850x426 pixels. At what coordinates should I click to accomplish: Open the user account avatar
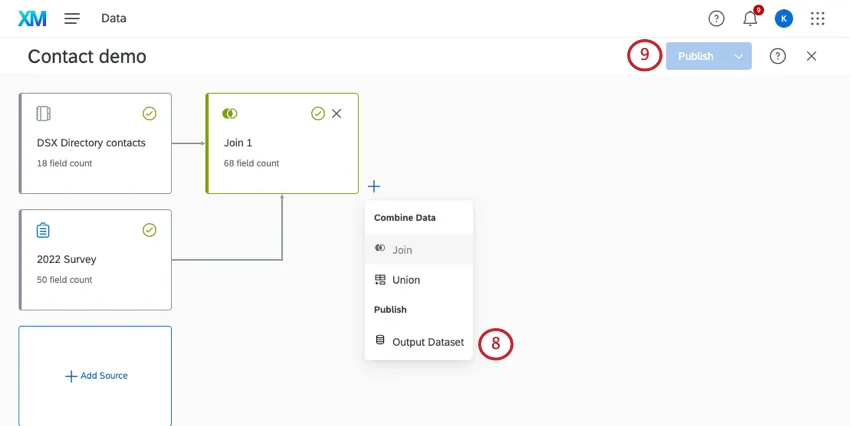pos(784,18)
